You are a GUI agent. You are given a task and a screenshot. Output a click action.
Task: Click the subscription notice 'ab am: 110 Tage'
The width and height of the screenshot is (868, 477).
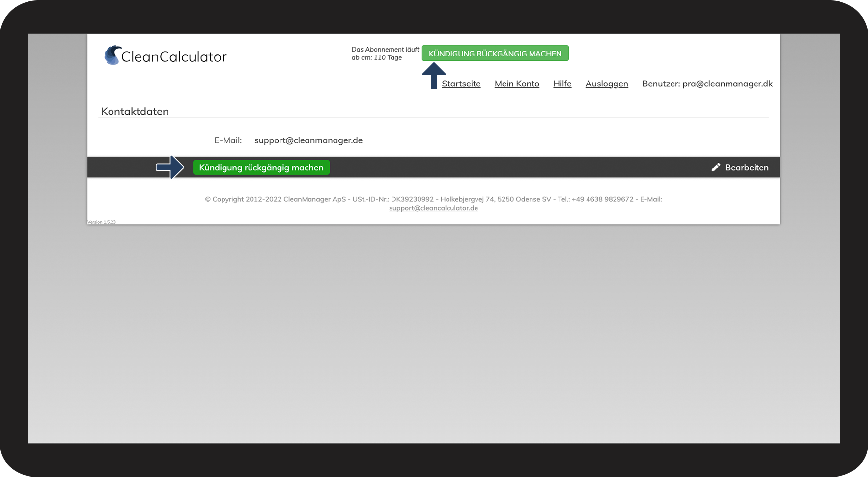[x=377, y=58]
